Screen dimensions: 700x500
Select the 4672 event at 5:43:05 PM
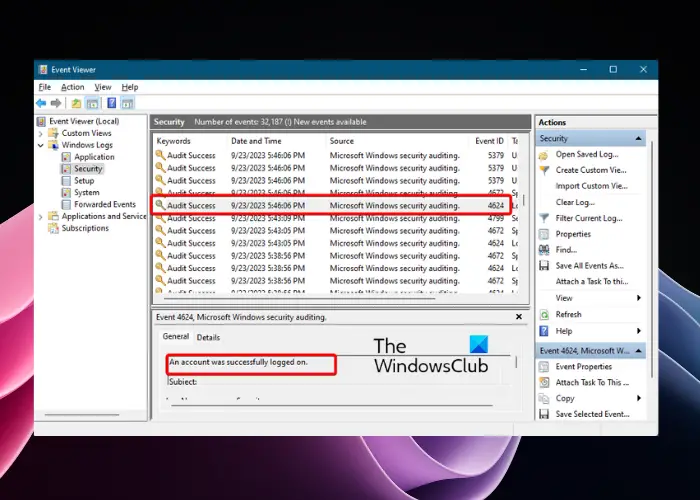(336, 231)
